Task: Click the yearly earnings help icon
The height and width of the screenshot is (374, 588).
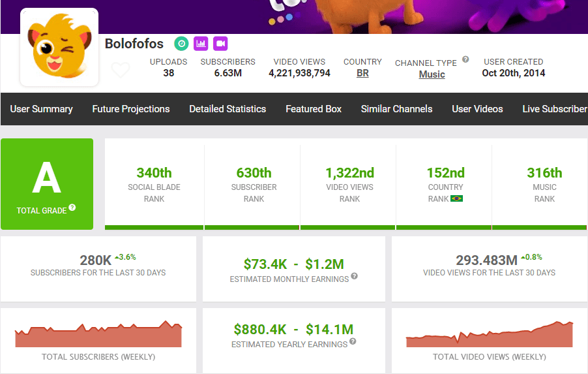Action: 353,341
